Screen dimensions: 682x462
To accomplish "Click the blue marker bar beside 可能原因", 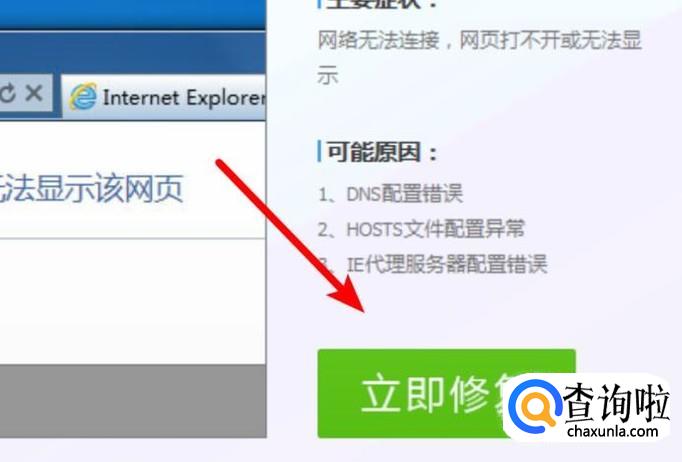I will (320, 151).
